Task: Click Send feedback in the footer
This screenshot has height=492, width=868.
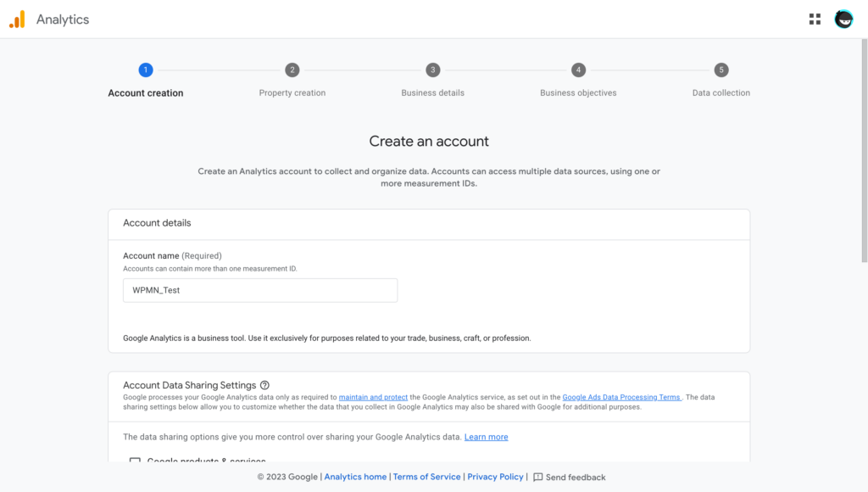Action: pos(576,477)
